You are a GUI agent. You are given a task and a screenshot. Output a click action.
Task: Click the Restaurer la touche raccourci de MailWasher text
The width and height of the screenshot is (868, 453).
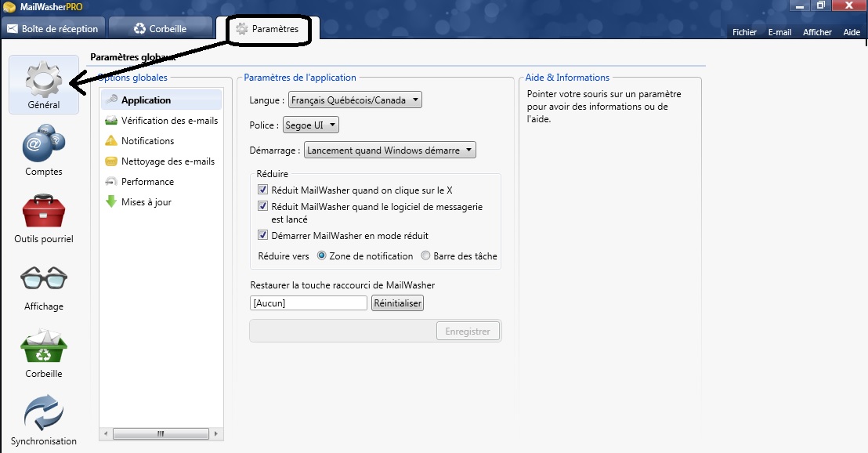tap(342, 285)
